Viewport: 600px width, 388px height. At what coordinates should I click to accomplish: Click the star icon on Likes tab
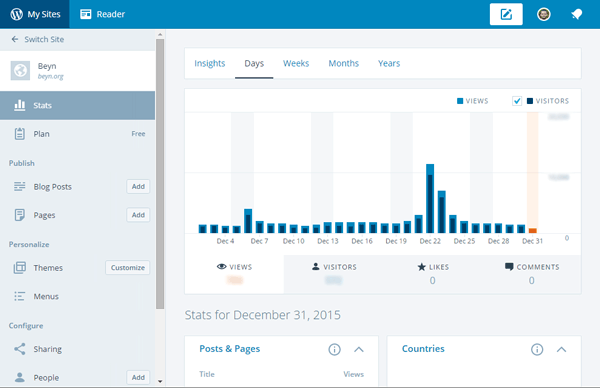421,267
